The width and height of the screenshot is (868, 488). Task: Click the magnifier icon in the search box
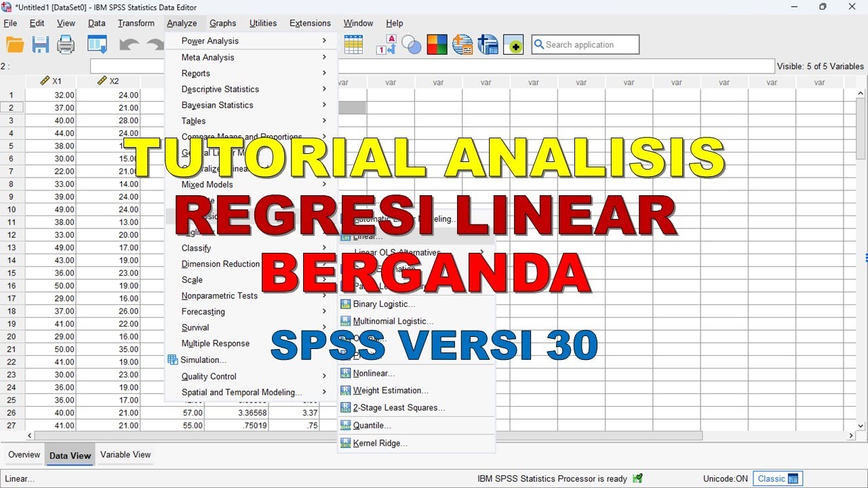tap(539, 45)
